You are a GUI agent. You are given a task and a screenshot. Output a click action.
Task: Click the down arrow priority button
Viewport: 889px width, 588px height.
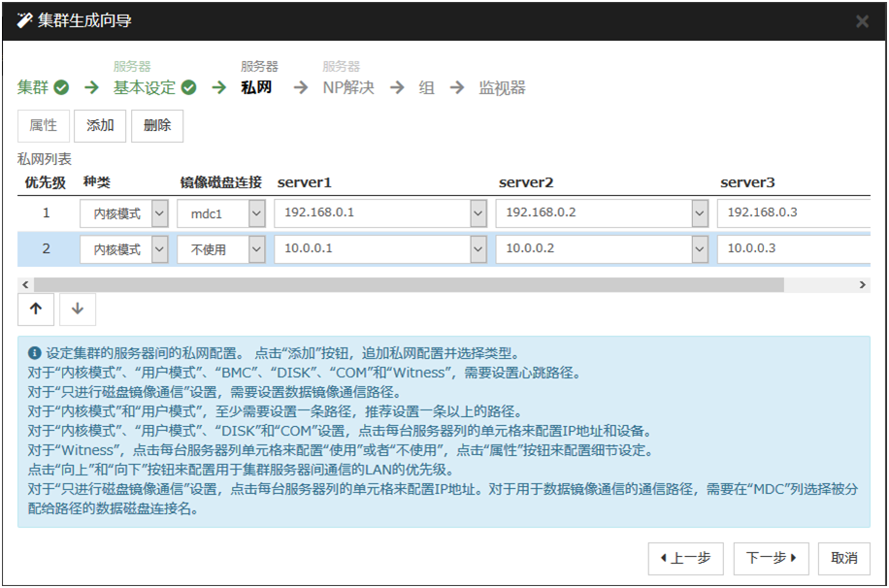tap(78, 310)
